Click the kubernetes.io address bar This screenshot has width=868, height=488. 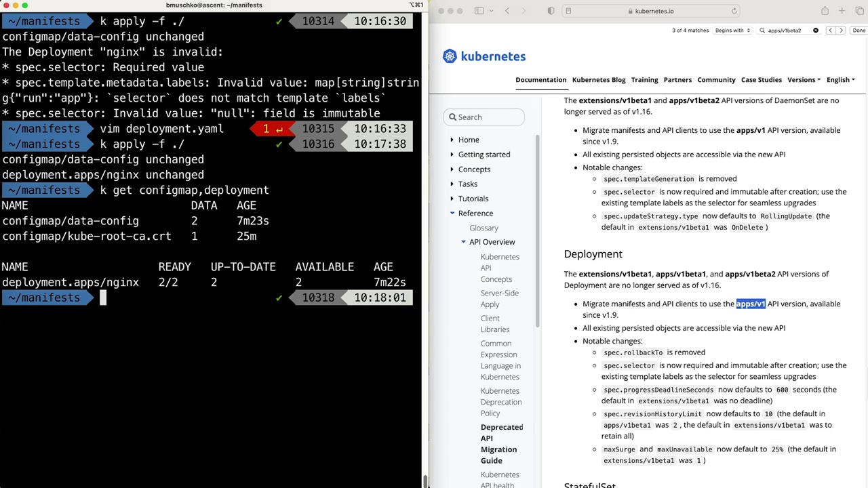[x=651, y=11]
